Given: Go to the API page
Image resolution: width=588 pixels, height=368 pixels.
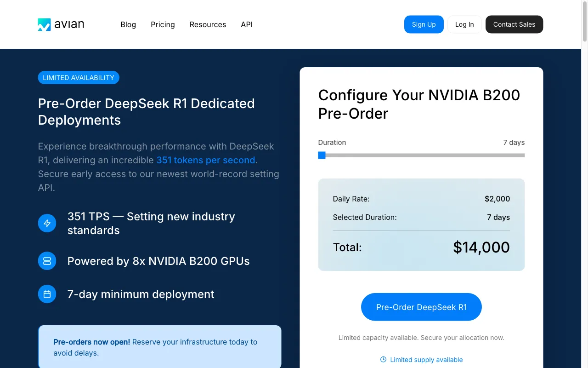Looking at the screenshot, I should pos(247,24).
